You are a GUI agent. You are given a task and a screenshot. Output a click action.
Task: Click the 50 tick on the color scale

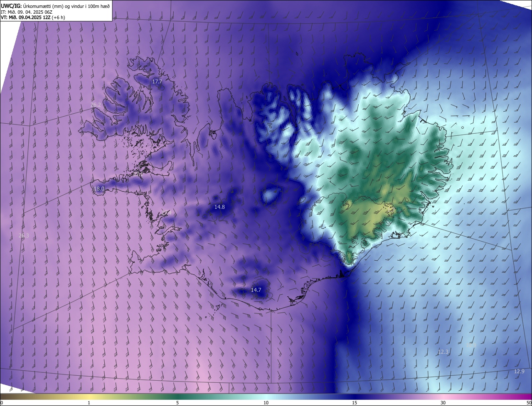pyautogui.click(x=529, y=403)
